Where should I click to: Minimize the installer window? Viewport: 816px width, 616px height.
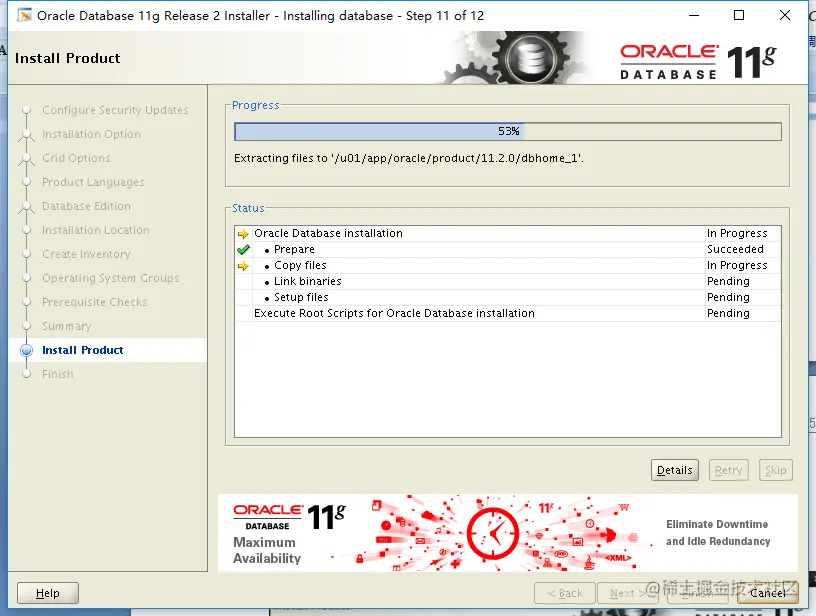(x=694, y=16)
